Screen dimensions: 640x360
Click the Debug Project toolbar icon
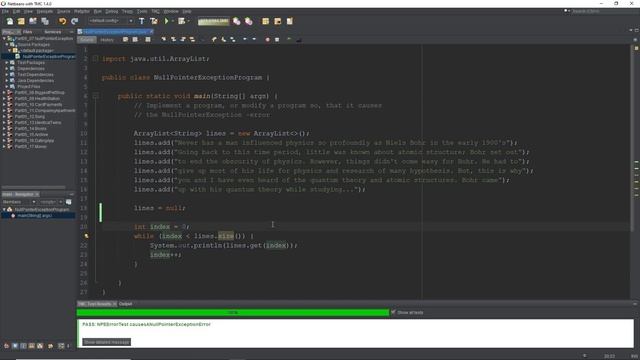tap(181, 21)
